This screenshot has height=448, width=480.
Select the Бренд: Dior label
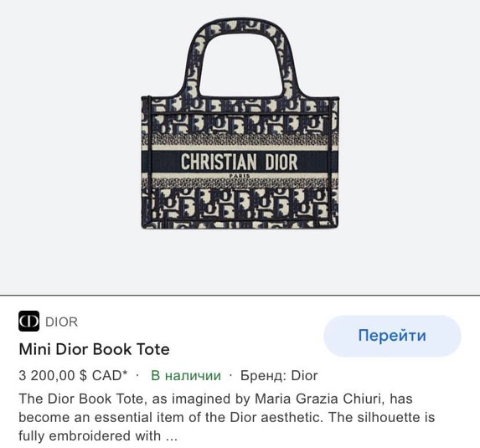point(279,375)
